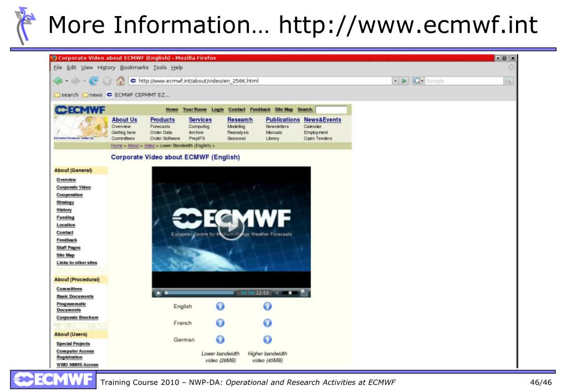The height and width of the screenshot is (392, 567).
Task: Click the Firefox URL address field
Action: click(x=260, y=81)
